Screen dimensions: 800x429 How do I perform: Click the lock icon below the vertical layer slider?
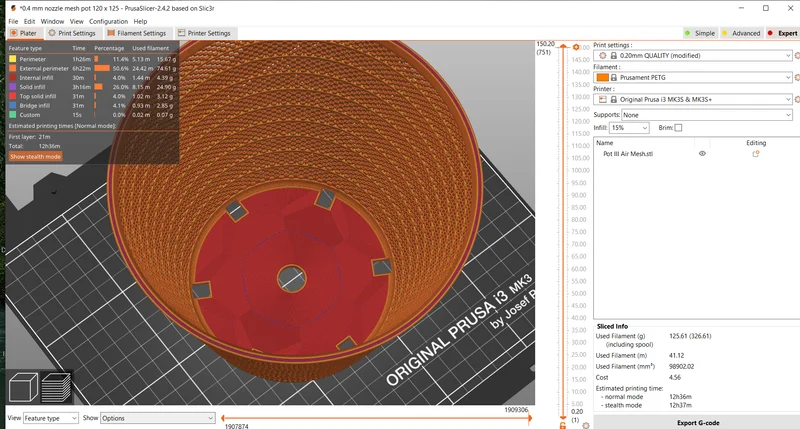click(x=563, y=425)
